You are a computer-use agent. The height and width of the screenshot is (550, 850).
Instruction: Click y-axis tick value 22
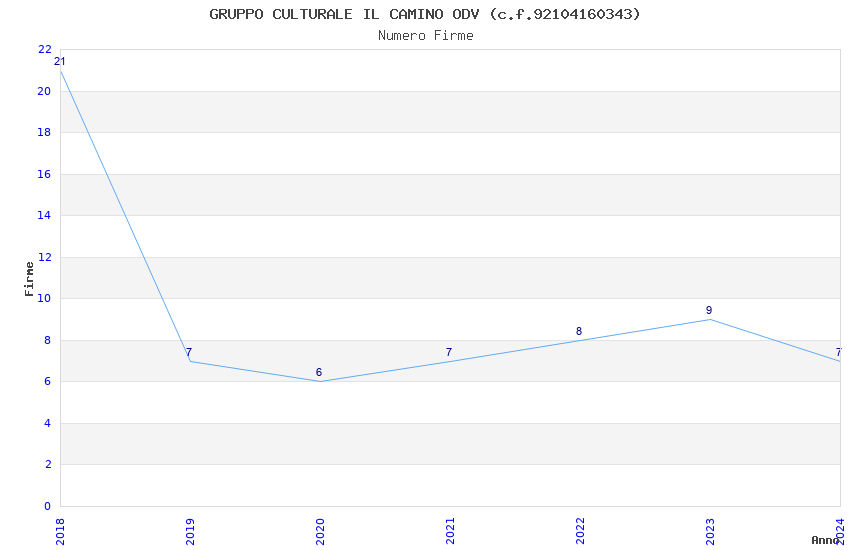click(x=44, y=49)
